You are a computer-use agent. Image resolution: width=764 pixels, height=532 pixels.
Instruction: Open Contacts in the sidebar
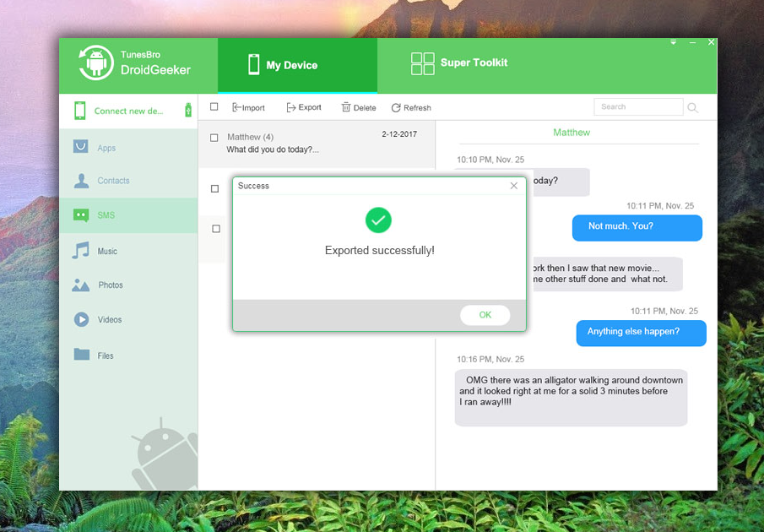tap(128, 180)
